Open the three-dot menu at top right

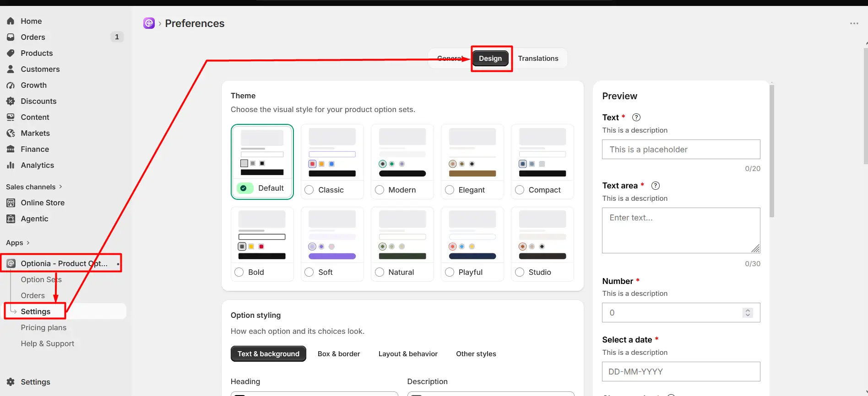click(x=854, y=23)
